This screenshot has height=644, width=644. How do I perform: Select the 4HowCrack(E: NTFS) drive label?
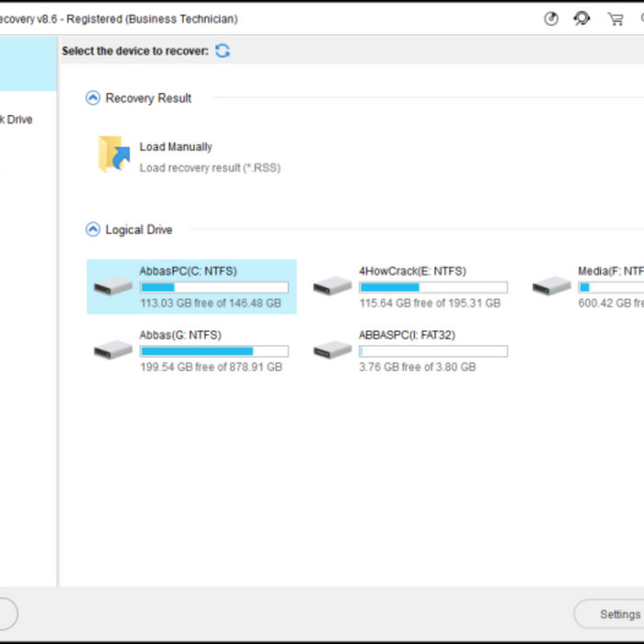pyautogui.click(x=412, y=271)
